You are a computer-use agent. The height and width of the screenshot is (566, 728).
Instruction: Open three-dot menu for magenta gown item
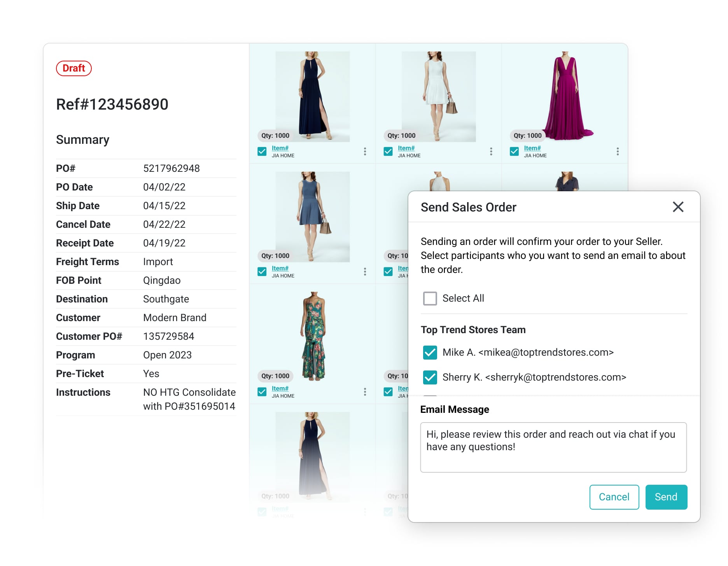(x=617, y=151)
